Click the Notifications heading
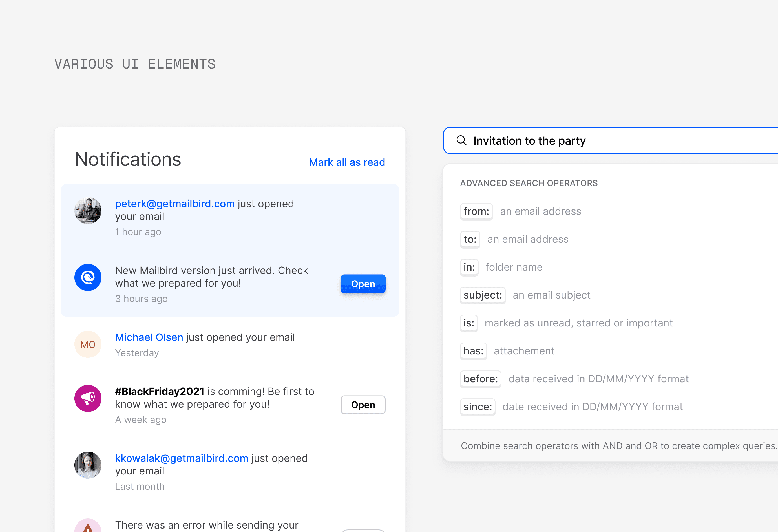This screenshot has height=532, width=778. pos(128,159)
